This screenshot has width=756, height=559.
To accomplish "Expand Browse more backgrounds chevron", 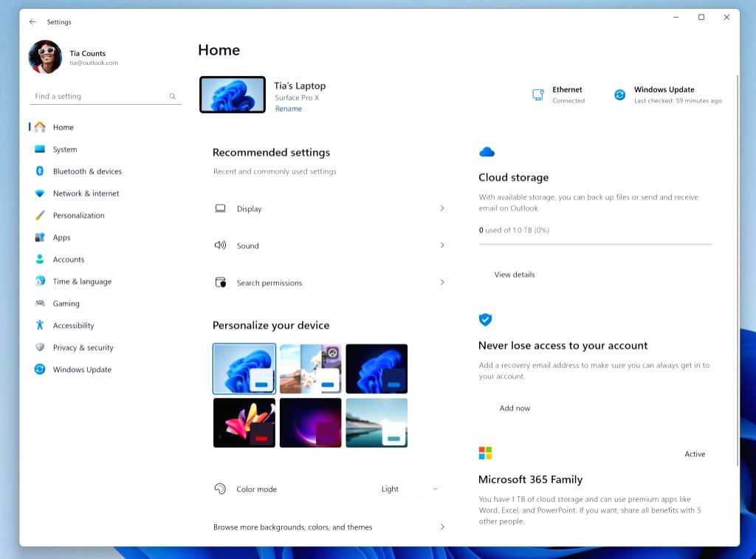I will click(442, 527).
